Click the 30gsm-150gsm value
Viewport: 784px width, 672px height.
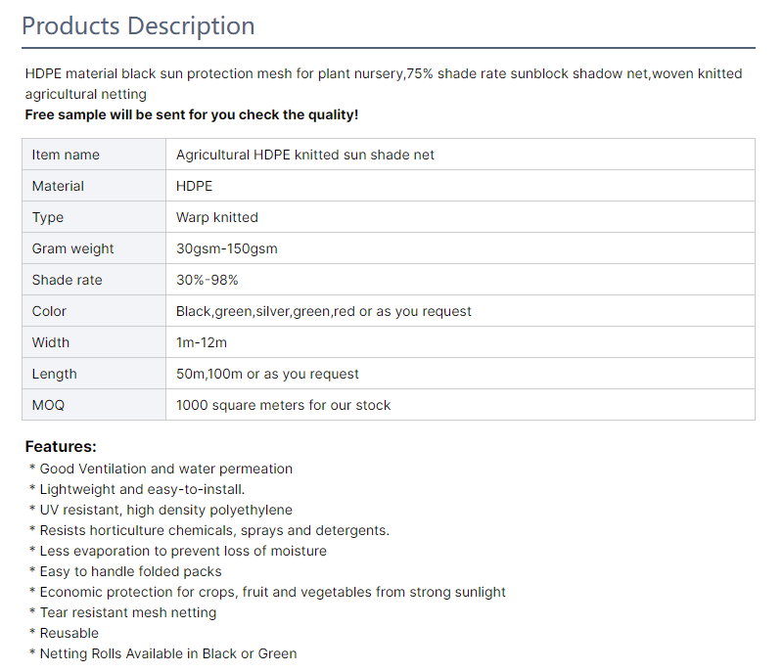(227, 248)
